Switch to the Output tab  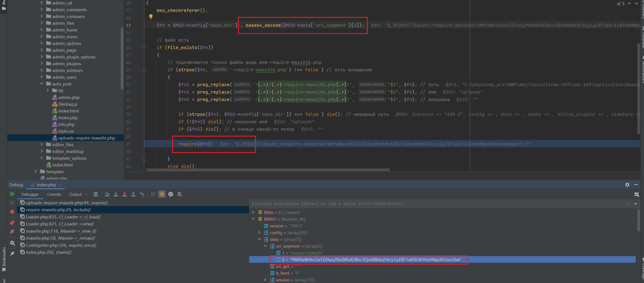click(75, 194)
